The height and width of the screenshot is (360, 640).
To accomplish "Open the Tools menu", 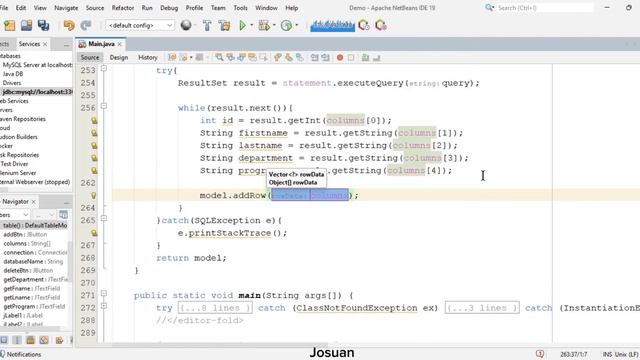I will tap(240, 8).
